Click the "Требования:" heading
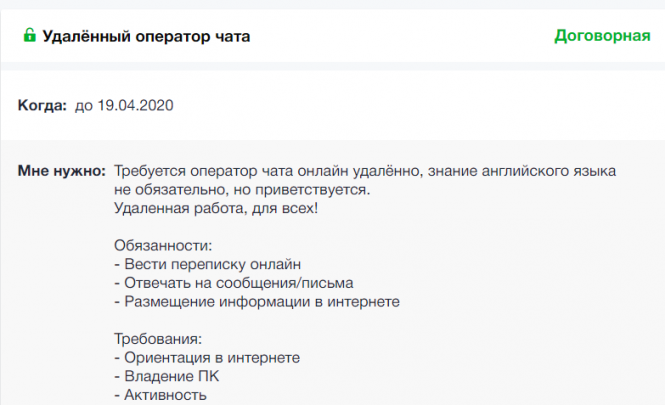 (x=159, y=339)
